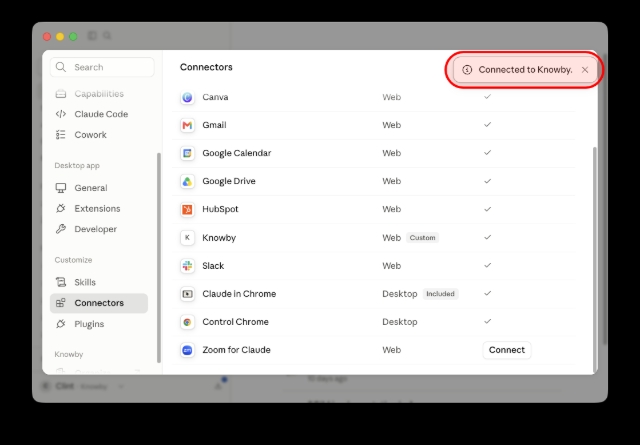Click the Canva connector name
The height and width of the screenshot is (445, 640).
click(x=216, y=97)
